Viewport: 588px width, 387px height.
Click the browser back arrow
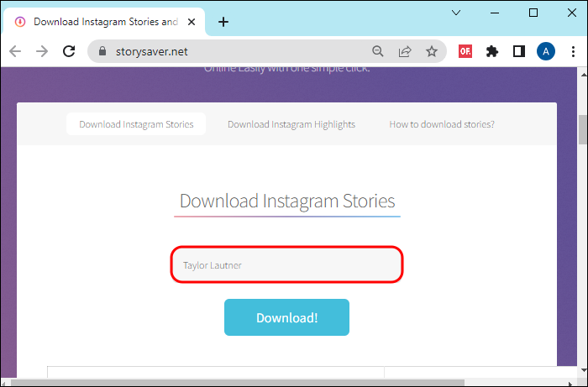[x=15, y=51]
